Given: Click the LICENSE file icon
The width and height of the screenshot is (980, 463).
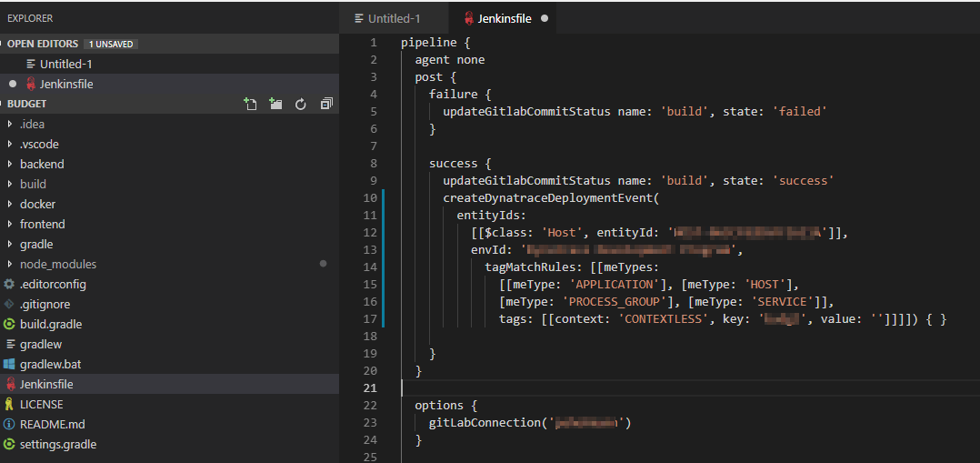Looking at the screenshot, I should [x=10, y=404].
